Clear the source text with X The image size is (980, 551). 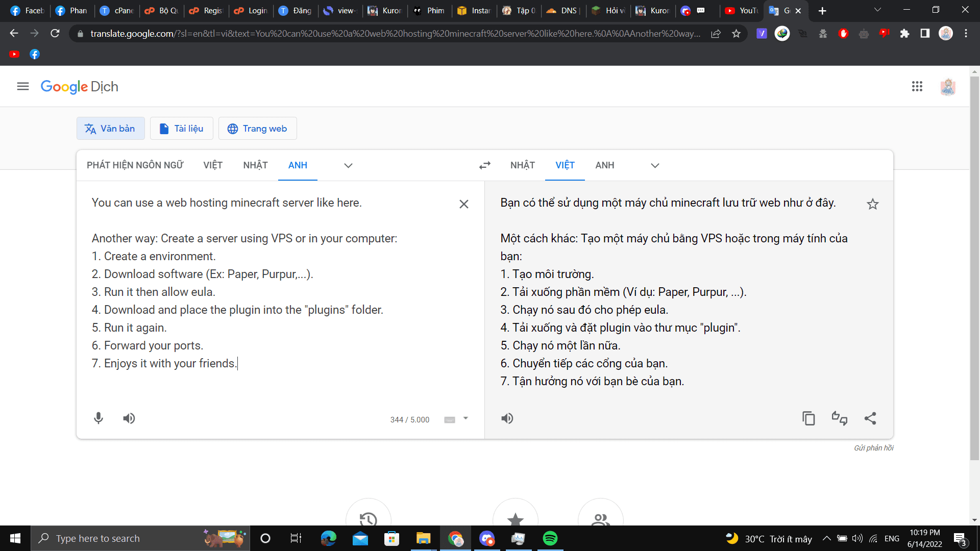(x=463, y=204)
